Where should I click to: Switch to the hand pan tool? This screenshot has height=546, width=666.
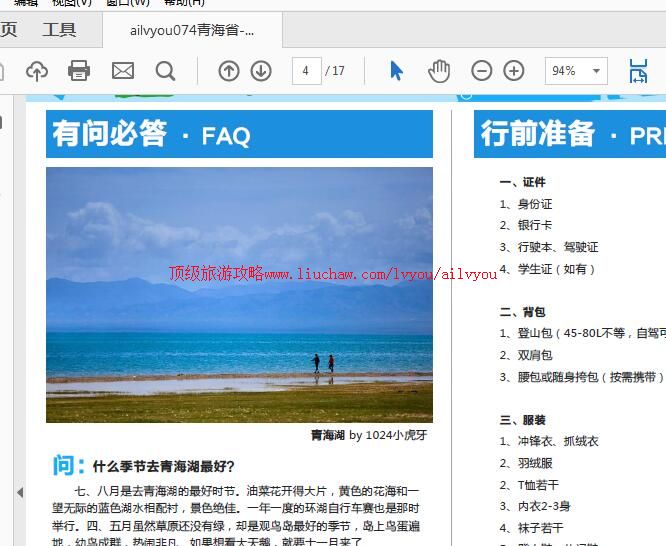click(439, 71)
